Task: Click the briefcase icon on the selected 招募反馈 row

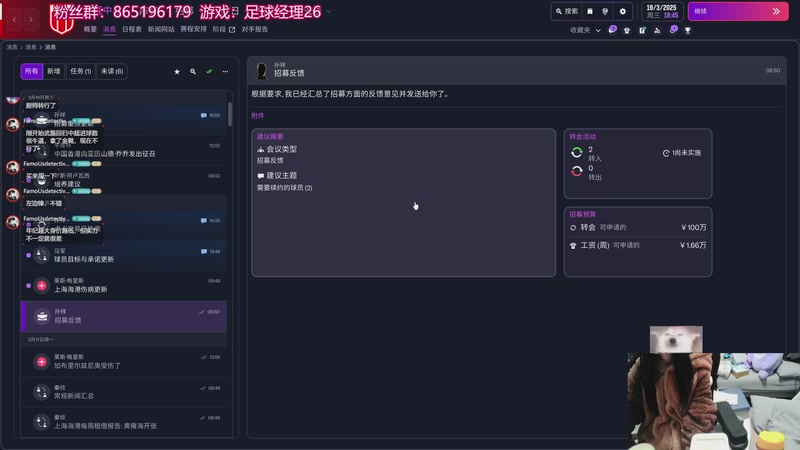Action: (x=42, y=316)
